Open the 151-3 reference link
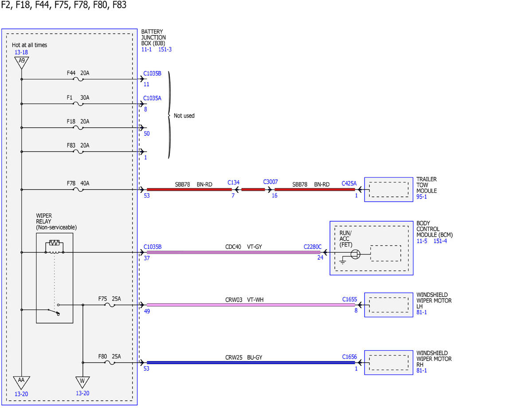This screenshot has height=411, width=532. [165, 49]
